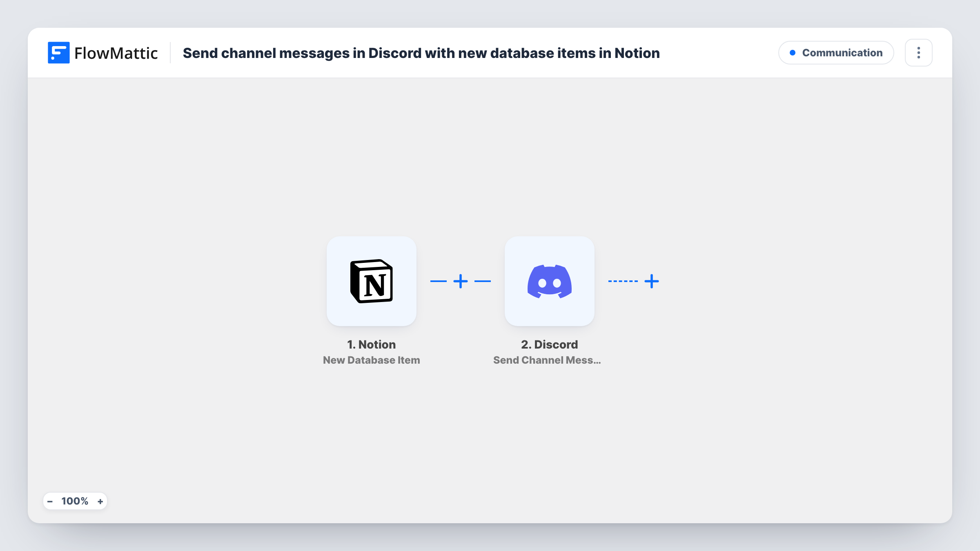
Task: Click the Communication category tag
Action: [x=836, y=53]
